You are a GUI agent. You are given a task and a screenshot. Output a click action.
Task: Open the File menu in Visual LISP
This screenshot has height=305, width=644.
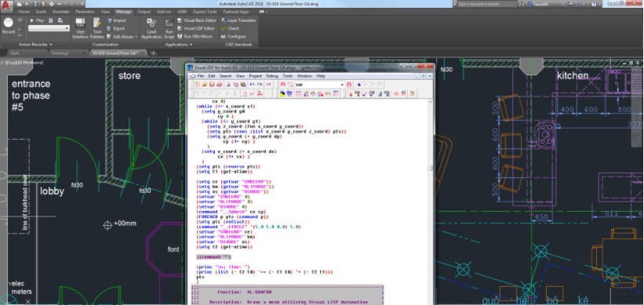[201, 76]
